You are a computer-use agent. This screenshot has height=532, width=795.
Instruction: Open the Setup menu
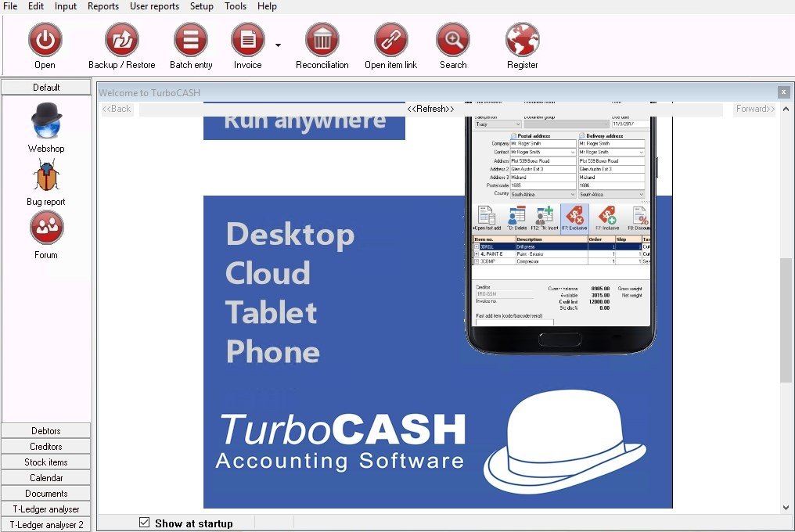[x=201, y=6]
